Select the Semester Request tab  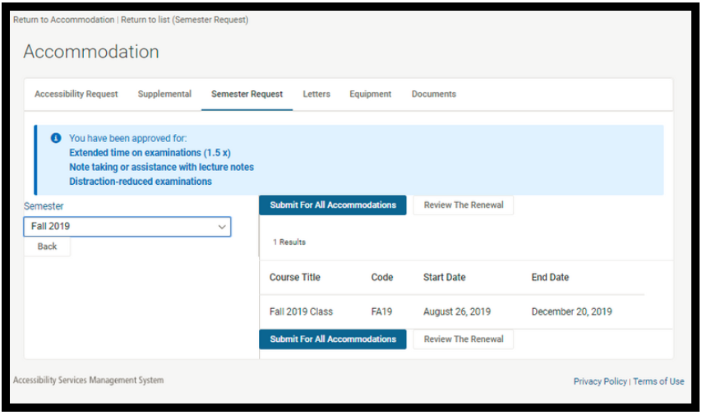coord(246,94)
